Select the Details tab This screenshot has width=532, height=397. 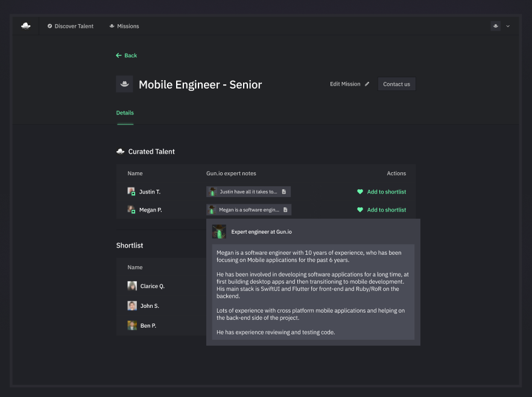[125, 113]
